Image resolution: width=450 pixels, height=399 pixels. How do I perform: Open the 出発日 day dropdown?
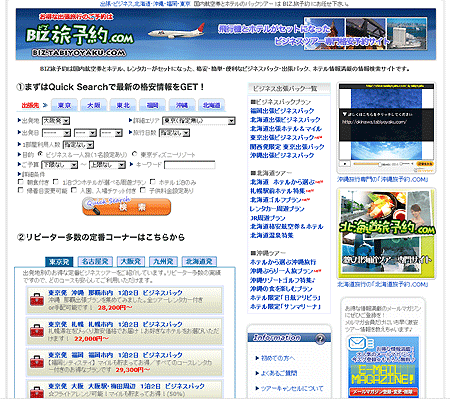(111, 133)
